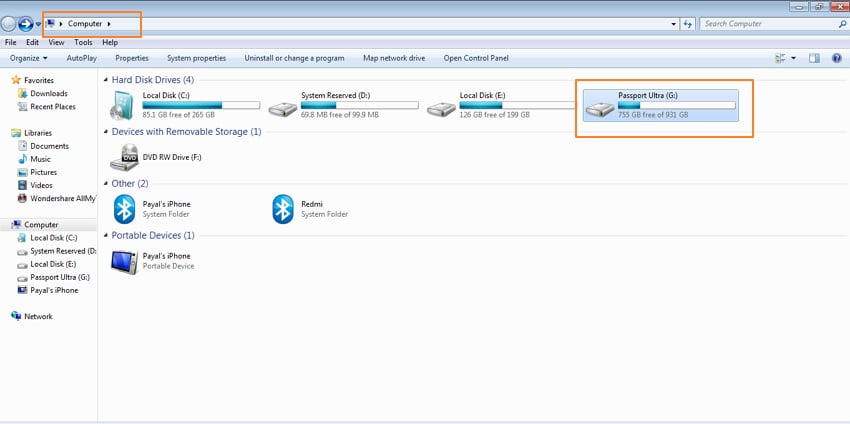Screen dimensions: 850x424
Task: Open the Organize dropdown
Action: pyautogui.click(x=29, y=58)
